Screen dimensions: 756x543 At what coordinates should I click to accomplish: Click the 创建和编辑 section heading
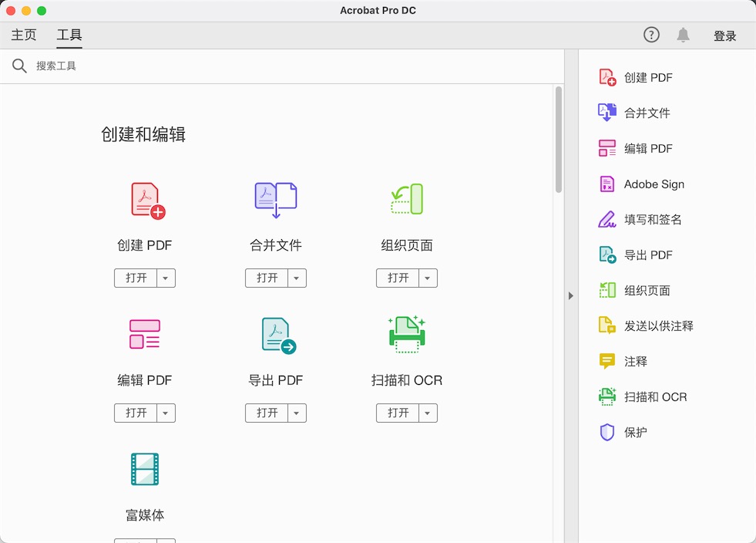[143, 134]
